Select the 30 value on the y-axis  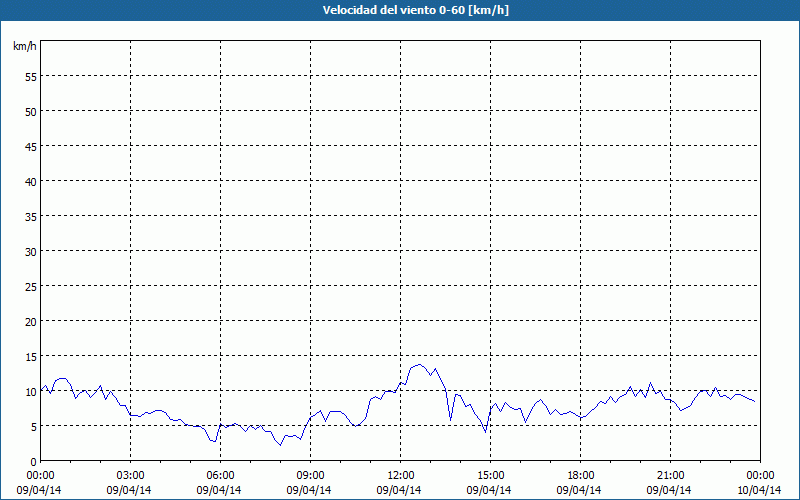point(31,251)
